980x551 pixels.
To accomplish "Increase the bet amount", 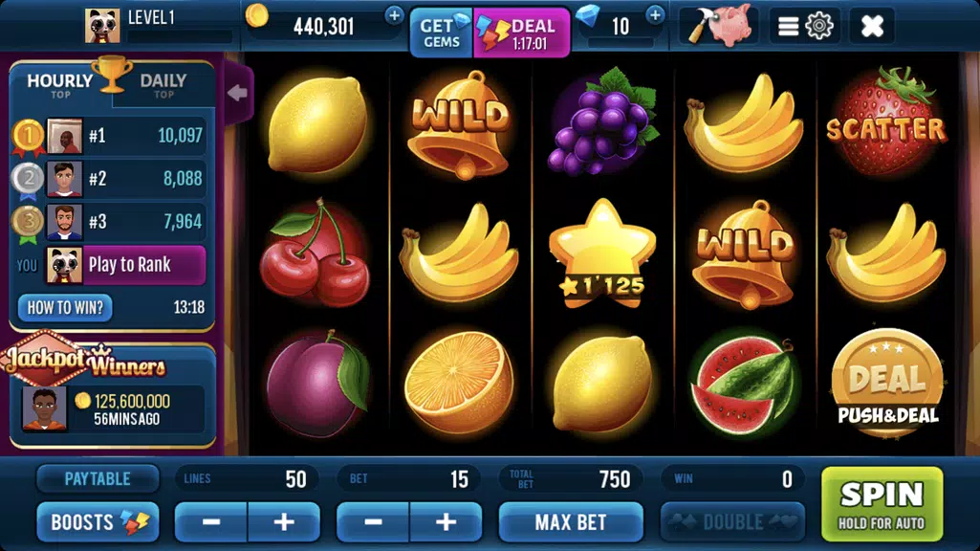I will click(446, 521).
